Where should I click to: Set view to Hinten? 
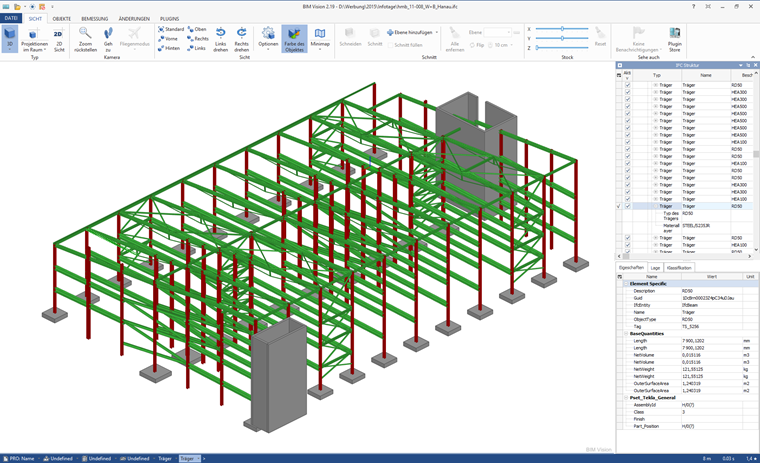pyautogui.click(x=169, y=48)
